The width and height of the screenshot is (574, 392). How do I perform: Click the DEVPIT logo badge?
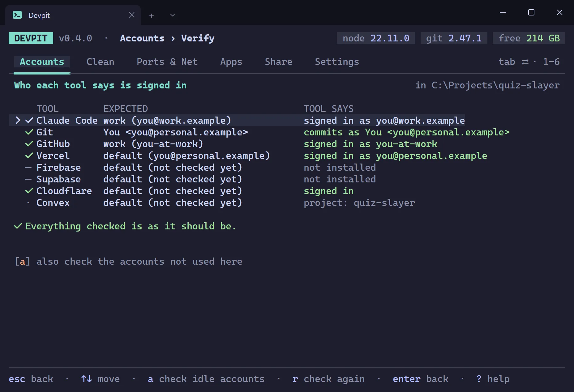click(31, 38)
